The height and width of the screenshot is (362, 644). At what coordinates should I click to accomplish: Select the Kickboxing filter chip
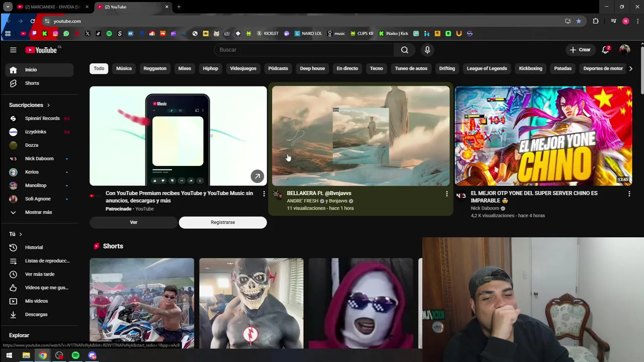tap(530, 68)
